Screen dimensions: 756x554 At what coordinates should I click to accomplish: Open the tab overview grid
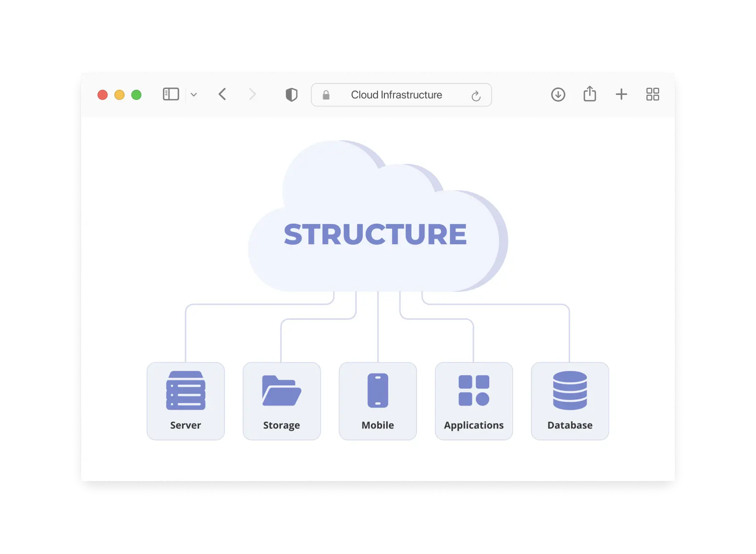[x=652, y=94]
